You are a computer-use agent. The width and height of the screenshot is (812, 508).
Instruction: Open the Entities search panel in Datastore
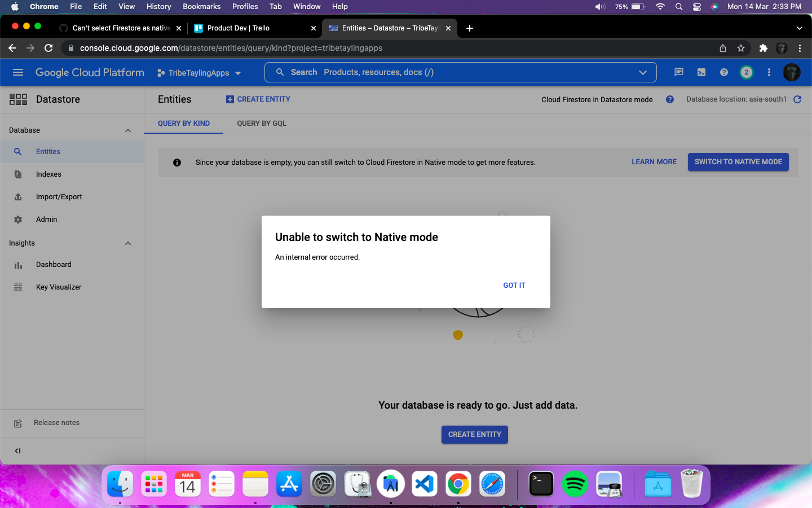[x=48, y=151]
